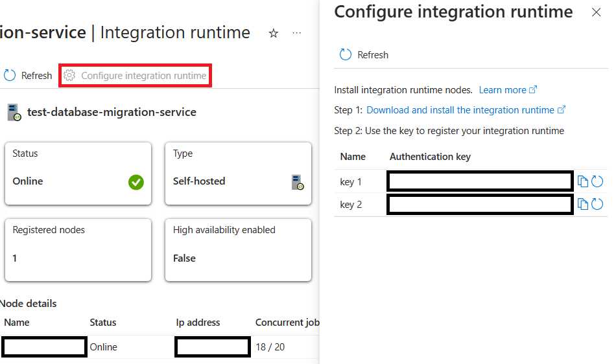This screenshot has width=616, height=364.
Task: Click the High availability enabled card
Action: [238, 250]
